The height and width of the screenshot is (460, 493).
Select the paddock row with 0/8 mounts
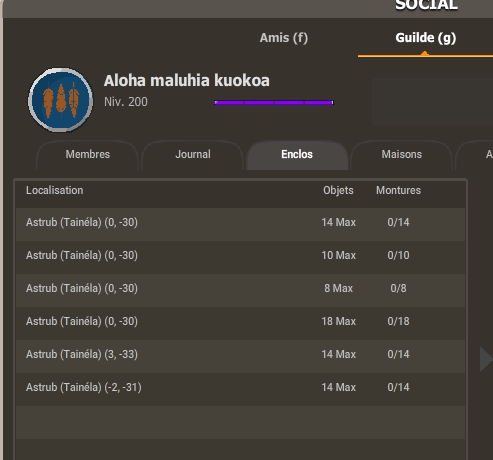pyautogui.click(x=240, y=288)
